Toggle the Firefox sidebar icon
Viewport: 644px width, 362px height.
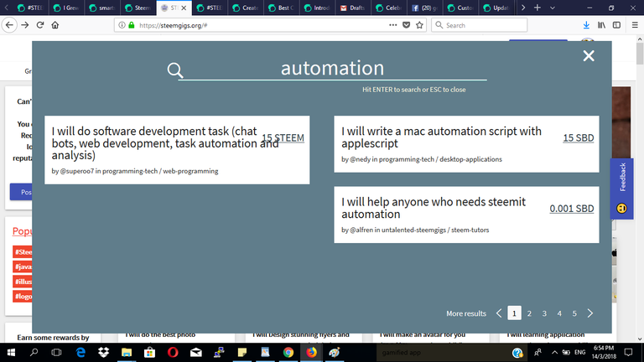coord(616,25)
